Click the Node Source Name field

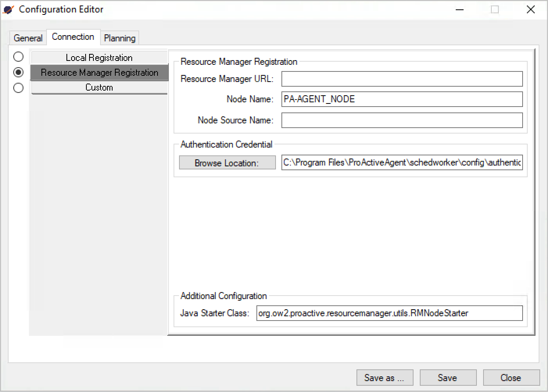click(402, 120)
